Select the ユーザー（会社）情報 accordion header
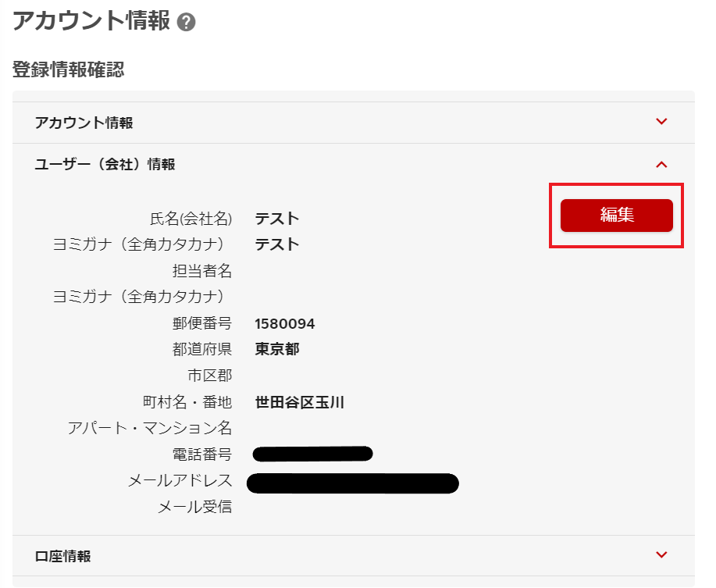 (x=105, y=164)
